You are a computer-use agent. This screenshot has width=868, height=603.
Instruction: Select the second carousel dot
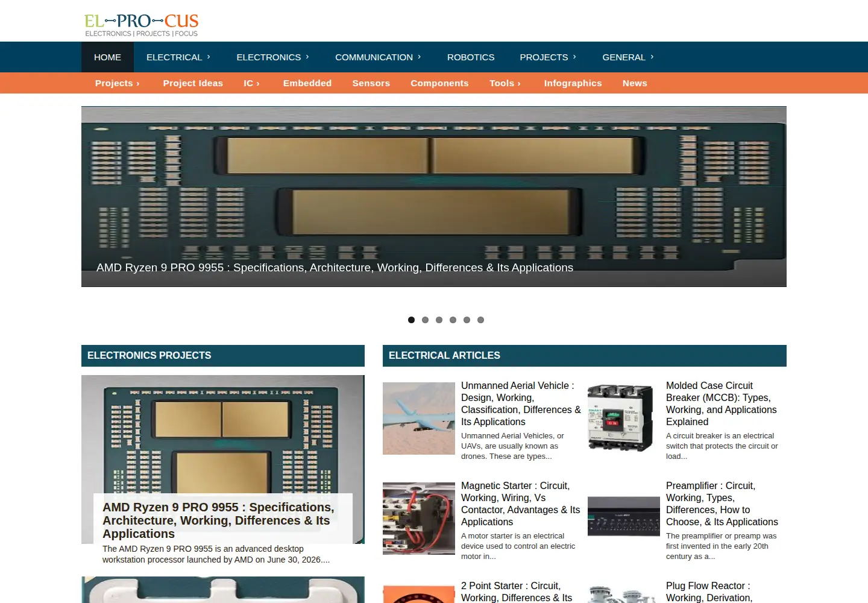pos(425,320)
